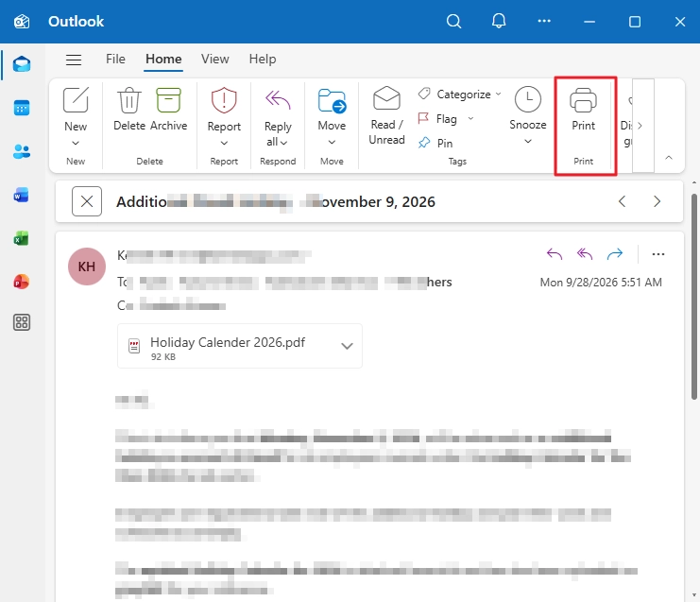Archive the current message
Screen dimensions: 700x602
(168, 109)
